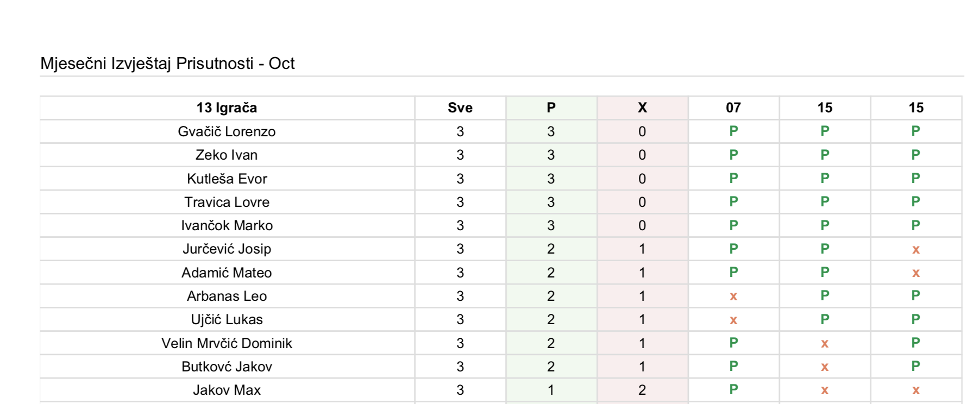Click the green P mark in Jakov Max's row

(x=733, y=389)
